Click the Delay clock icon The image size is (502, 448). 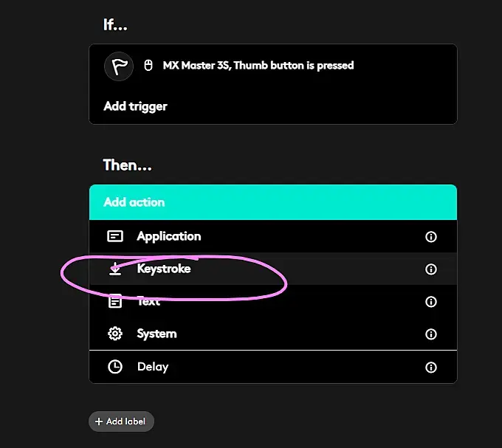point(115,367)
